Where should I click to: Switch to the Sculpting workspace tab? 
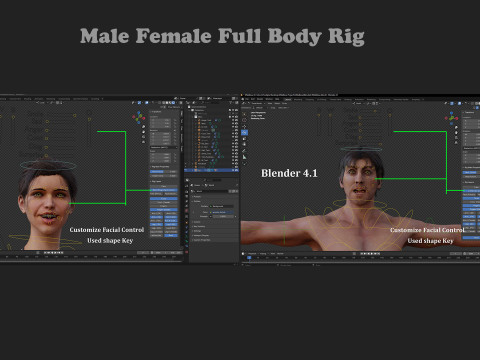[310, 99]
